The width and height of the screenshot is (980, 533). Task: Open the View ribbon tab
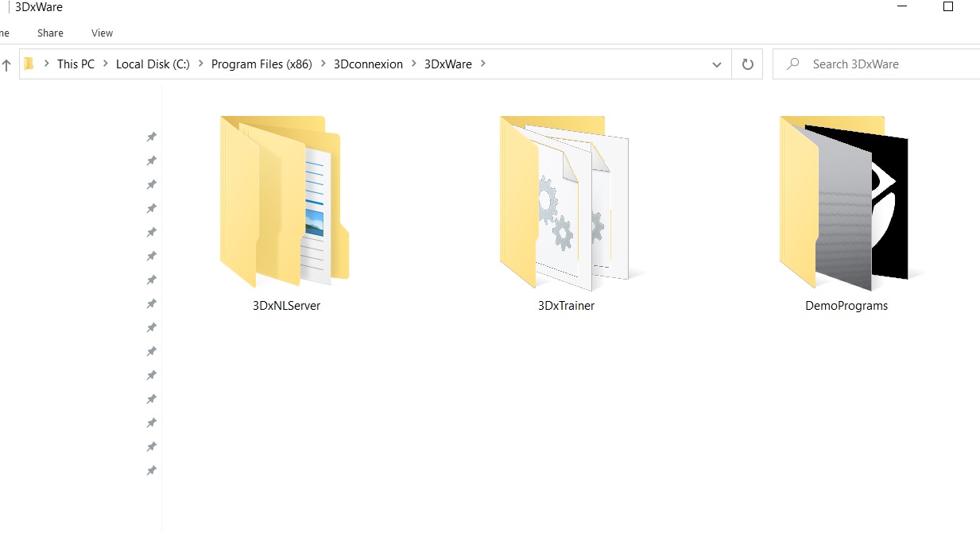tap(102, 33)
